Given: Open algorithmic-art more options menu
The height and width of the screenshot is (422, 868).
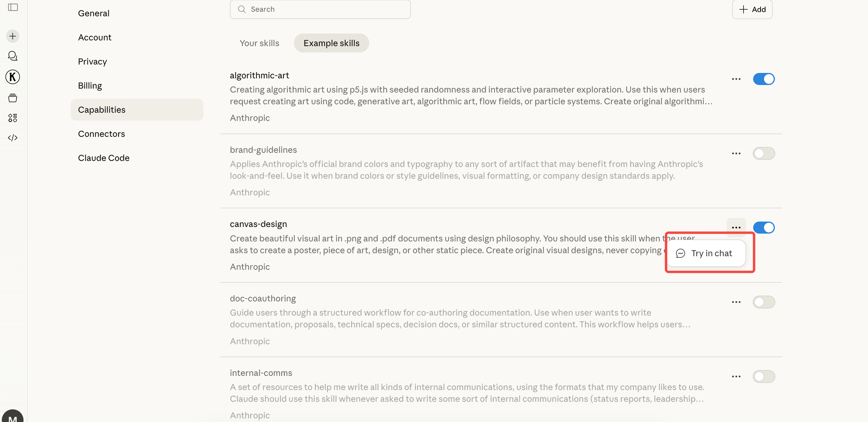Looking at the screenshot, I should pyautogui.click(x=736, y=79).
